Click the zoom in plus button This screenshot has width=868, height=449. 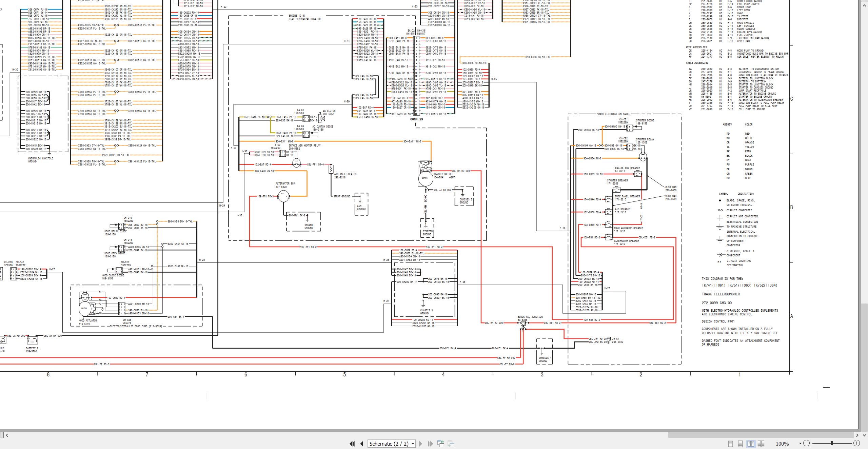[856, 443]
